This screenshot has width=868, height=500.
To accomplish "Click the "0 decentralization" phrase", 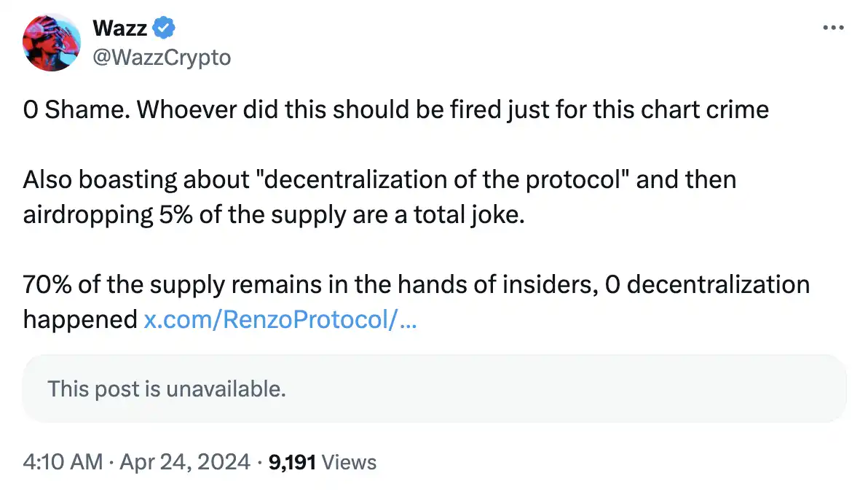I will pos(707,284).
